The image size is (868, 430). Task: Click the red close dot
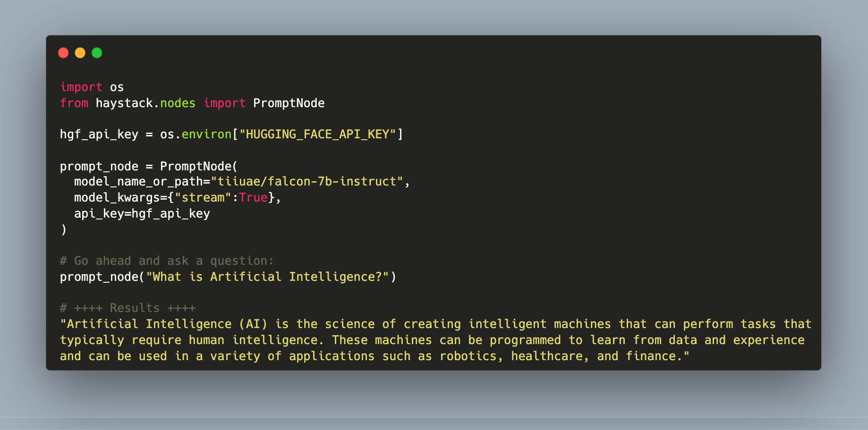pyautogui.click(x=63, y=53)
